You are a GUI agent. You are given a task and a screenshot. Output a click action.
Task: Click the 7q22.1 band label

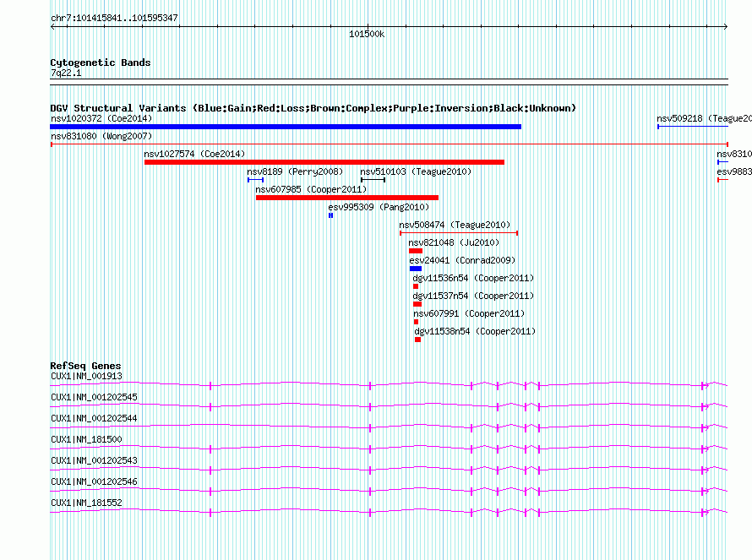click(x=66, y=73)
